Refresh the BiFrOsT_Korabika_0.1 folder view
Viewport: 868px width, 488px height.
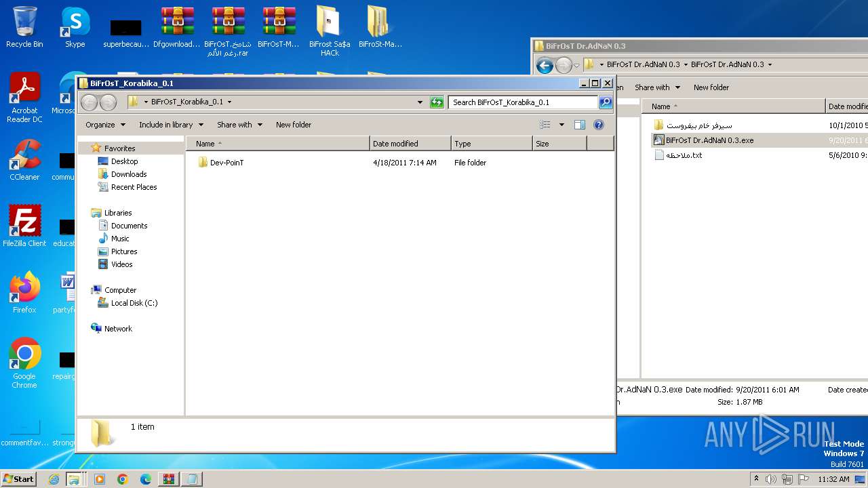437,102
